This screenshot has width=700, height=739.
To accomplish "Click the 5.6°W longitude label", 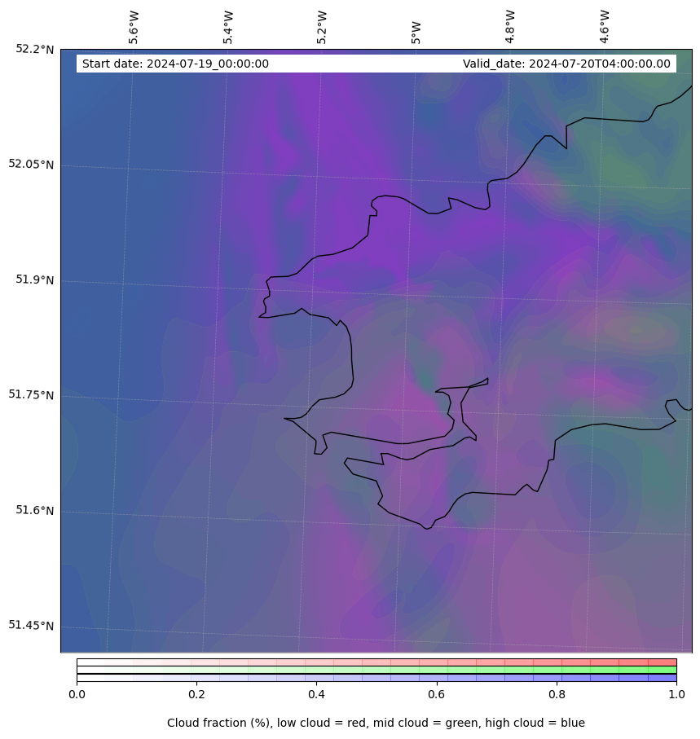I will coord(134,28).
